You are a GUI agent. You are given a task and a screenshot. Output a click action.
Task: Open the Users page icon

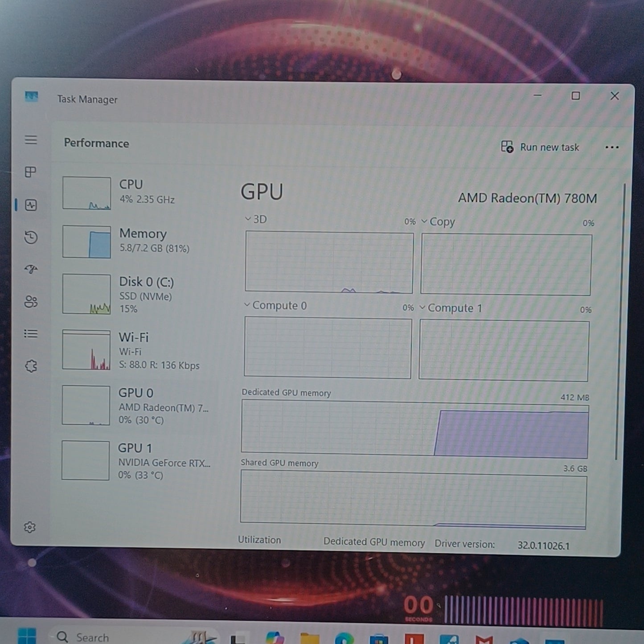[31, 302]
